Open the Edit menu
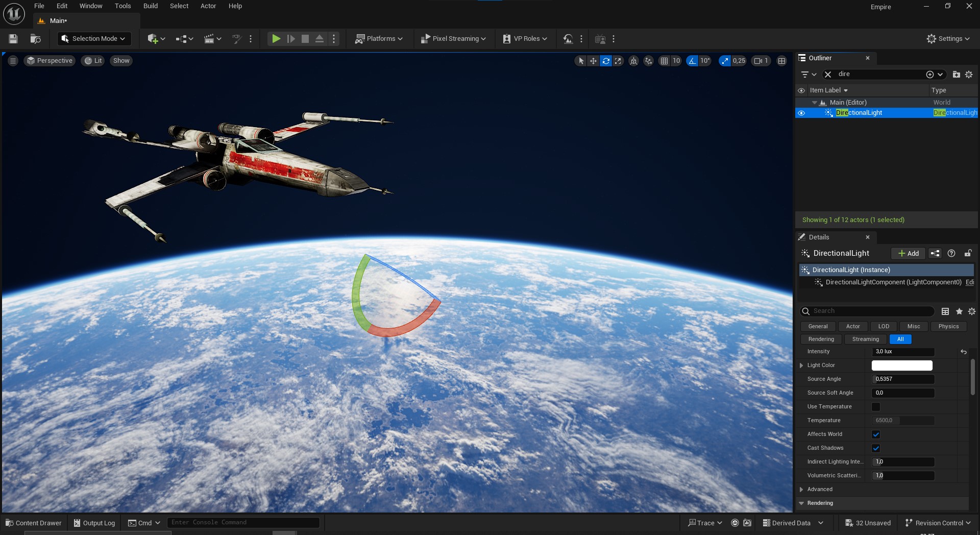Image resolution: width=980 pixels, height=535 pixels. pos(62,6)
